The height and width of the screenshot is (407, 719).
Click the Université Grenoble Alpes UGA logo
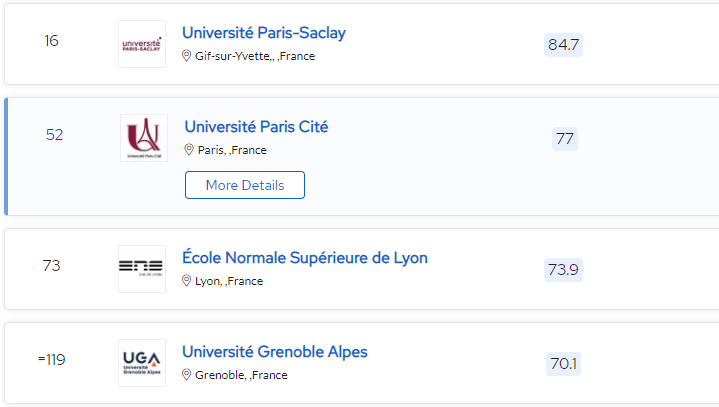[142, 363]
